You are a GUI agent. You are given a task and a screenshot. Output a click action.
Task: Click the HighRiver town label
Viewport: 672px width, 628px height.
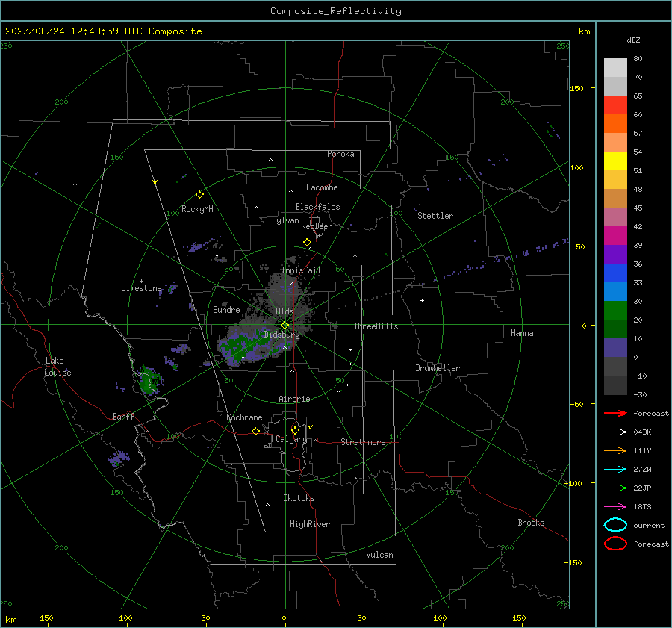(310, 524)
